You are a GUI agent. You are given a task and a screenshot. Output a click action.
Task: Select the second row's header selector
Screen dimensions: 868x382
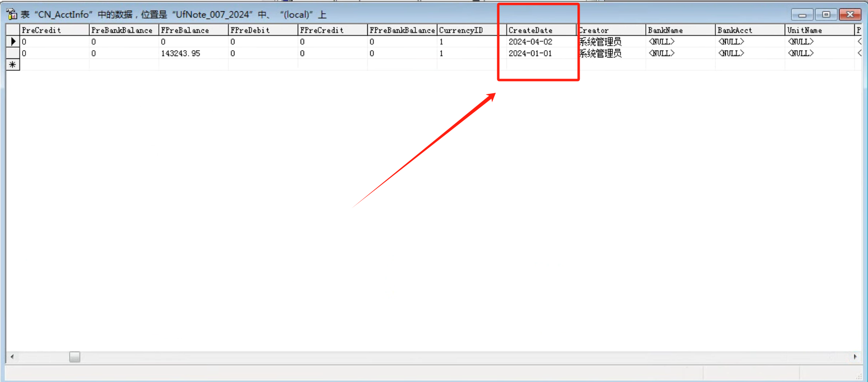click(13, 54)
